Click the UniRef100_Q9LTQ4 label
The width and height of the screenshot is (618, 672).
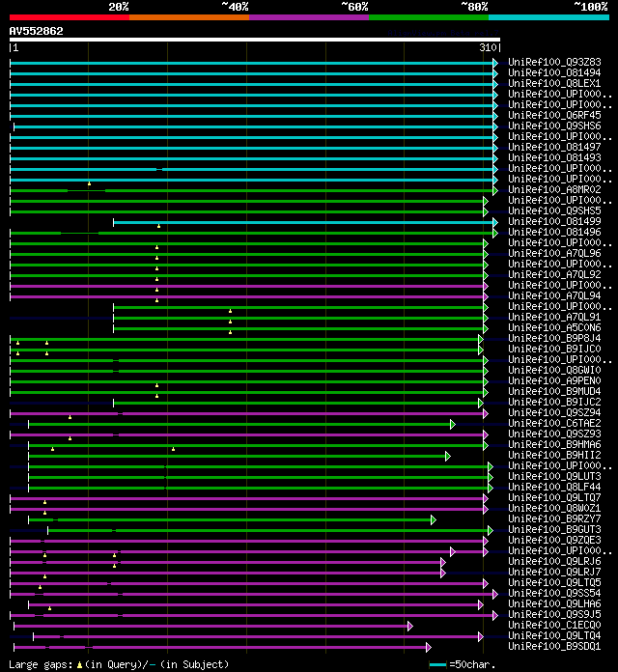[x=554, y=636]
